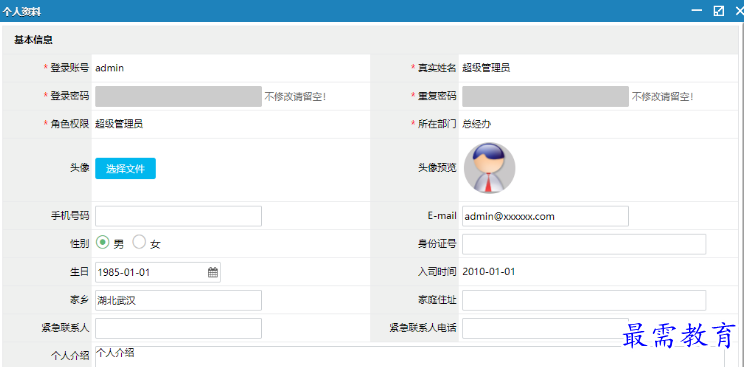Click the 紧急联系人 input field
Viewport: 744px width, 367px height.
pos(178,329)
